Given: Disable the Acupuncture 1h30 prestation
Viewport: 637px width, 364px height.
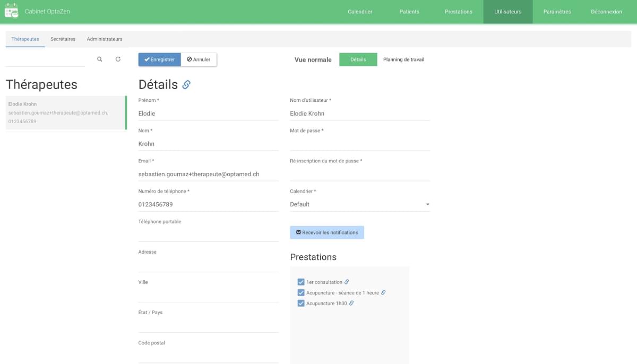Looking at the screenshot, I should click(301, 303).
